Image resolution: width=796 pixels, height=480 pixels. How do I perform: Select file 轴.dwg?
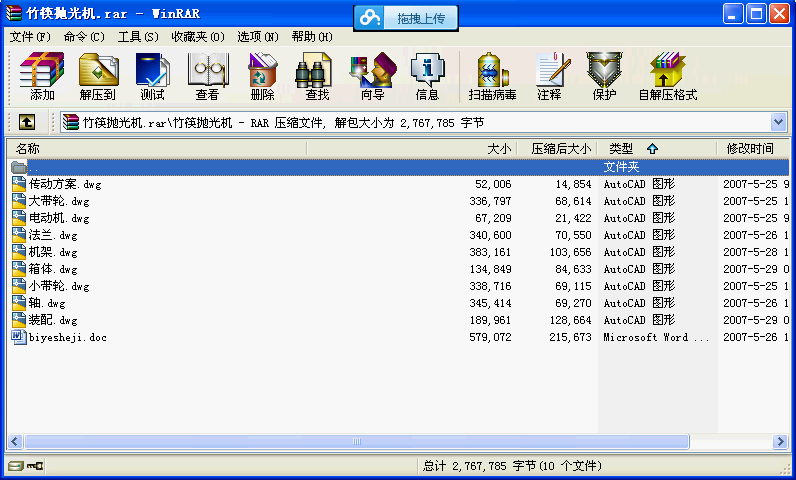(47, 303)
